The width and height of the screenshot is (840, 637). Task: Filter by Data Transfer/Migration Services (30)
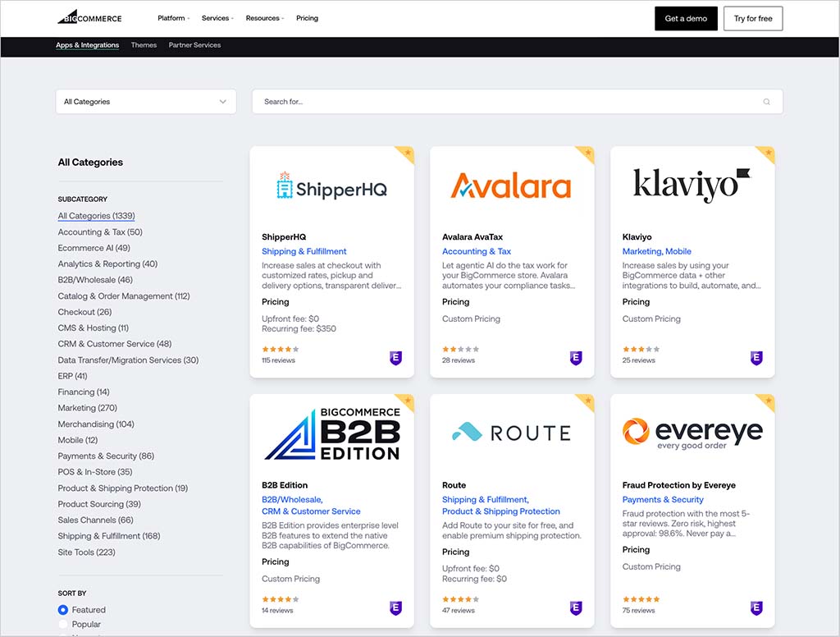click(128, 360)
